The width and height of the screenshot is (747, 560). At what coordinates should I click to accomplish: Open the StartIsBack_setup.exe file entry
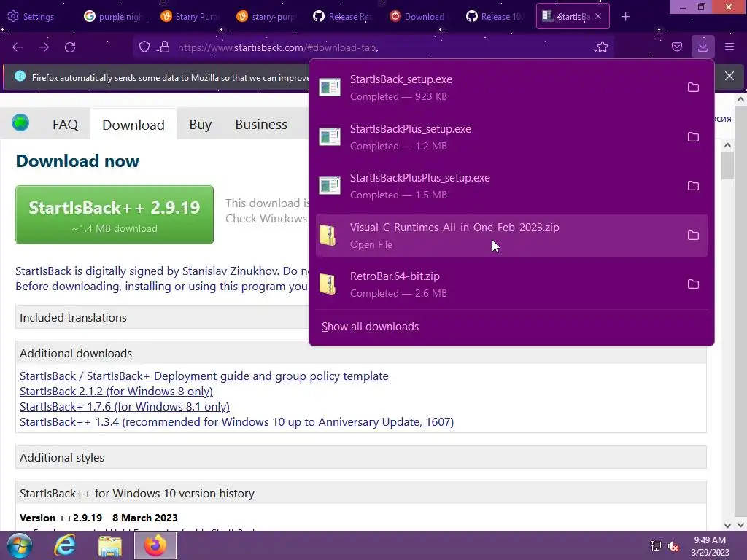pos(498,87)
